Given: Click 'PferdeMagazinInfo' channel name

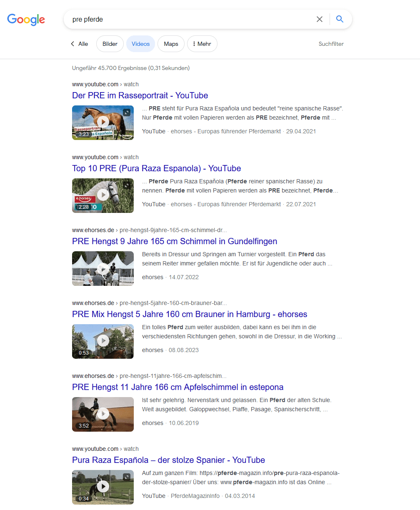Looking at the screenshot, I should 195,496.
